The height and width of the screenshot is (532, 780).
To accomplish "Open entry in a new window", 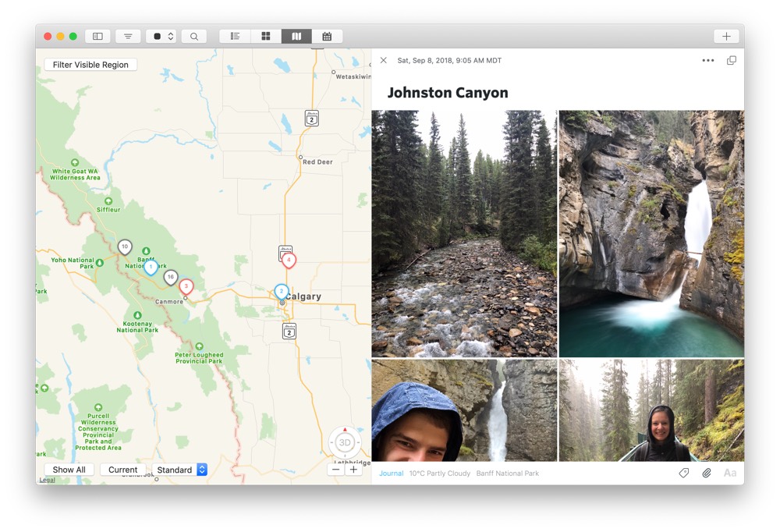I will (x=732, y=60).
